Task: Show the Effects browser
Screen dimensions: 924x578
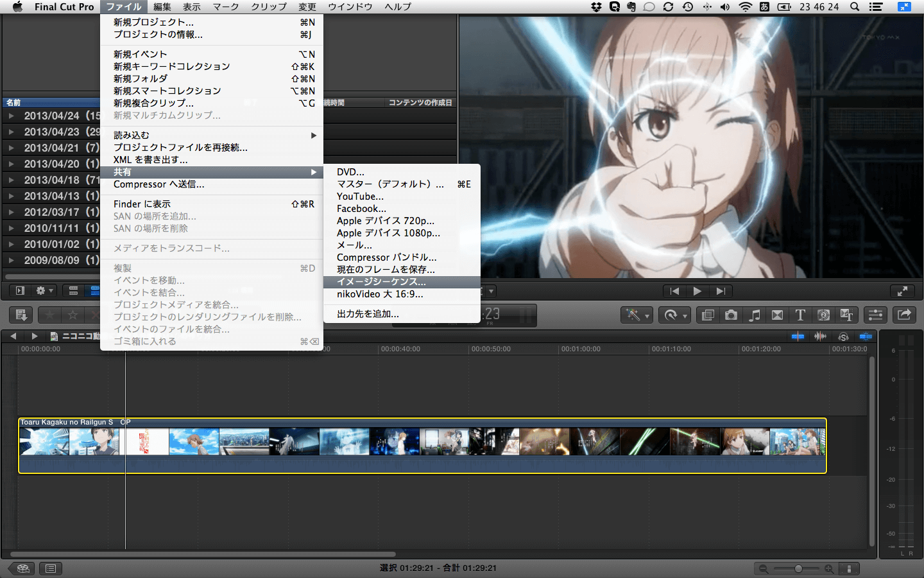Action: (x=708, y=315)
